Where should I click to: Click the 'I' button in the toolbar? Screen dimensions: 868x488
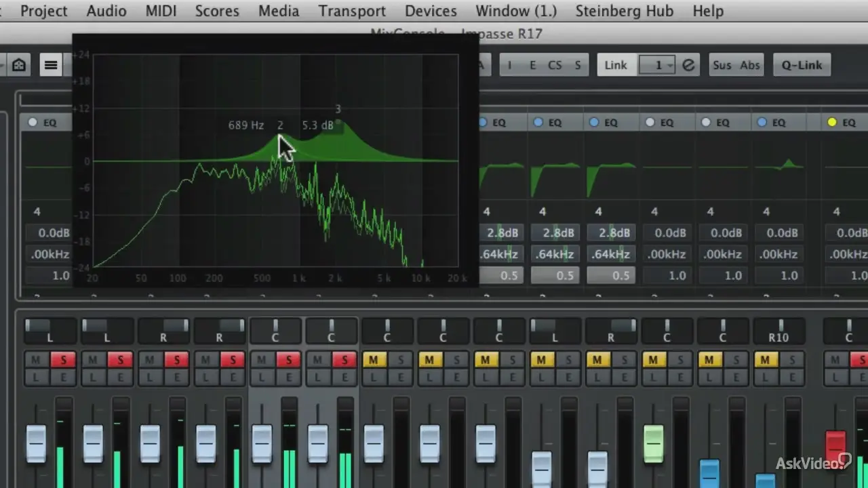tap(510, 65)
